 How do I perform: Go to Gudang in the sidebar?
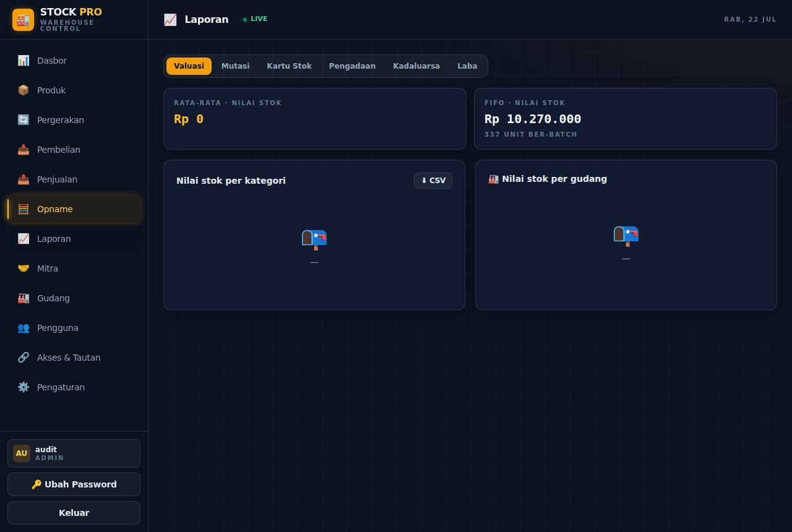tap(74, 298)
